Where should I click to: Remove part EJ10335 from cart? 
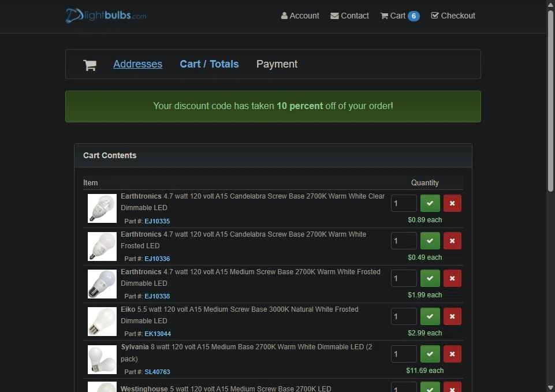[x=452, y=203]
